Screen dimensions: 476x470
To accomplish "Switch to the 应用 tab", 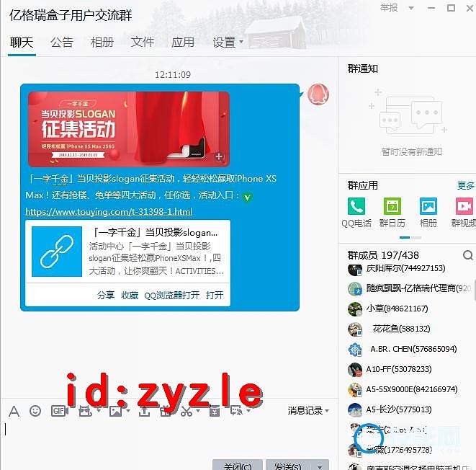I will [183, 43].
